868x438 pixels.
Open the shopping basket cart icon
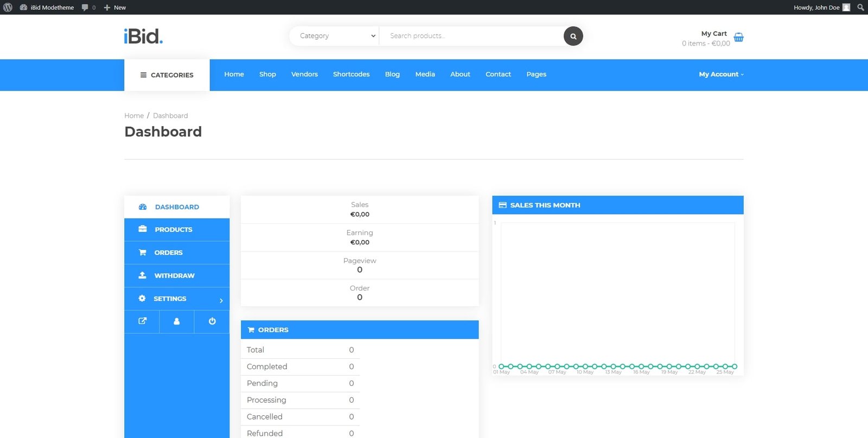738,37
